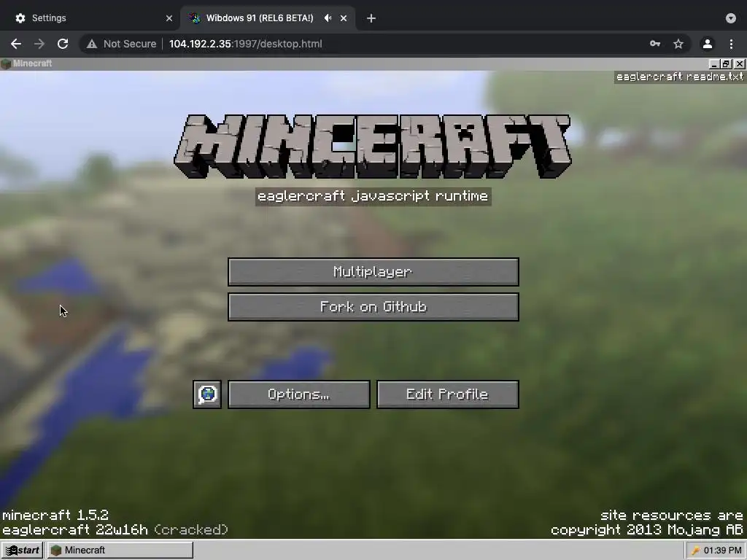Open eaglercraft readme.txt link
The height and width of the screenshot is (560, 747).
coord(680,77)
